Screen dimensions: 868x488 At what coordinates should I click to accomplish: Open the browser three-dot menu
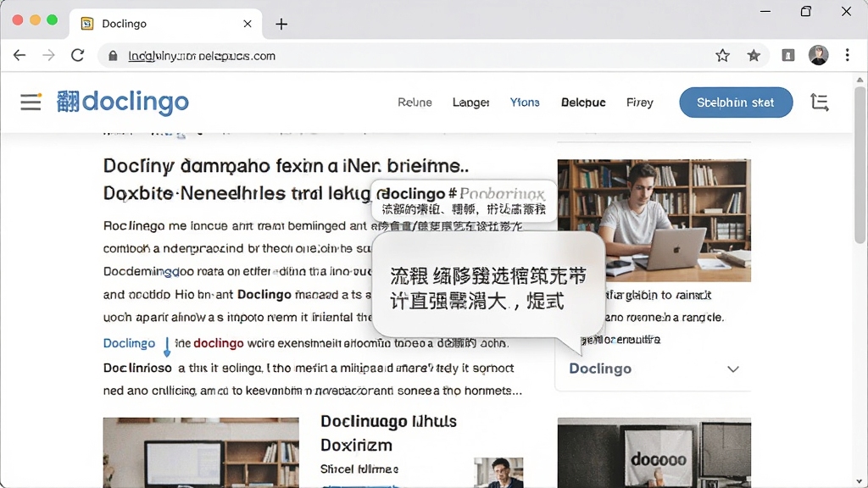tap(848, 55)
